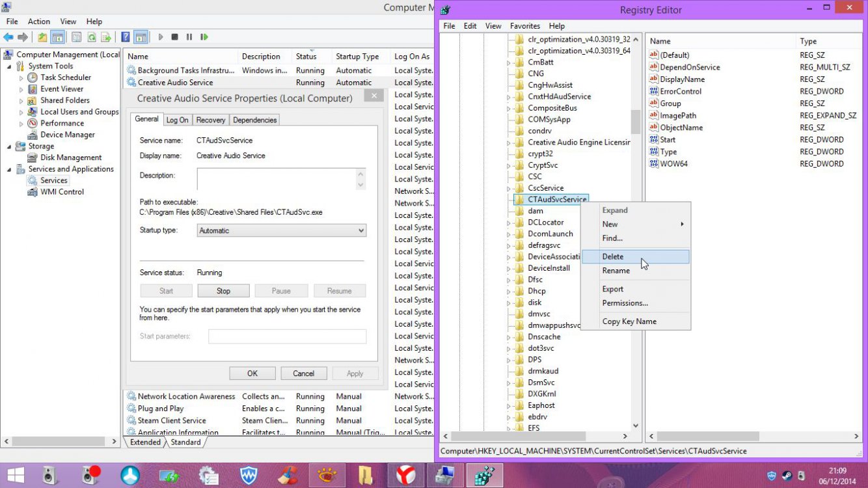The image size is (868, 488).
Task: Switch to the Dependencies tab
Action: [x=255, y=120]
